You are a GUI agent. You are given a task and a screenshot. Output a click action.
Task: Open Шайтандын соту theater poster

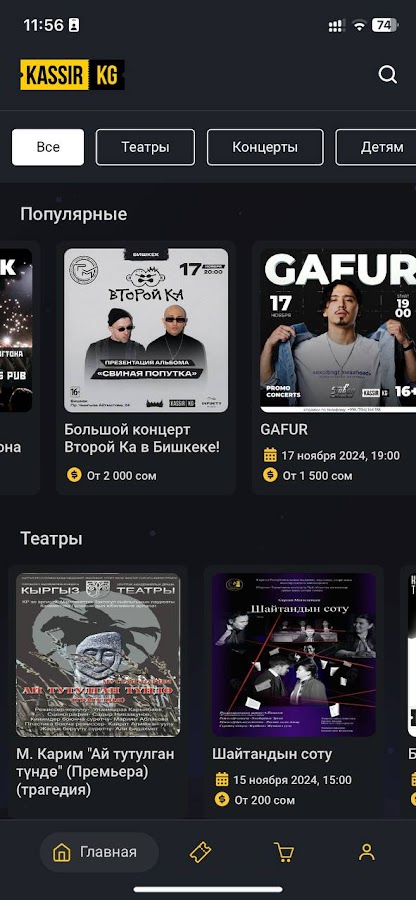pos(294,655)
